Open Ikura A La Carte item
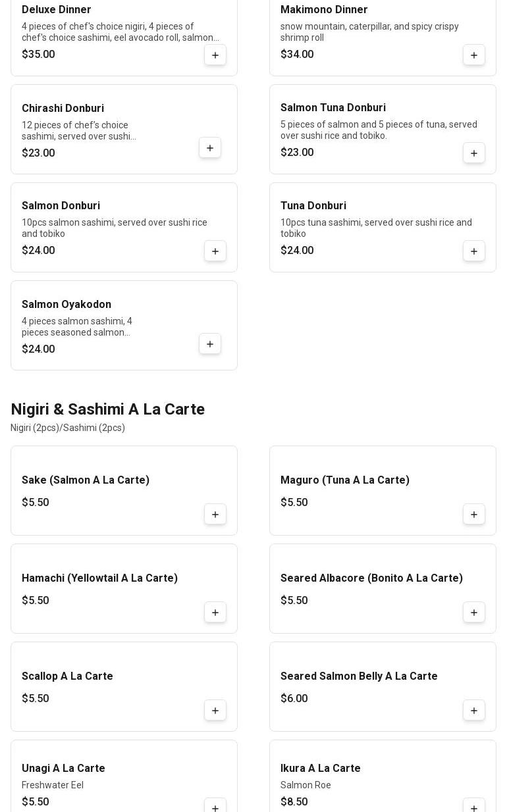507x812 pixels. pos(321,769)
